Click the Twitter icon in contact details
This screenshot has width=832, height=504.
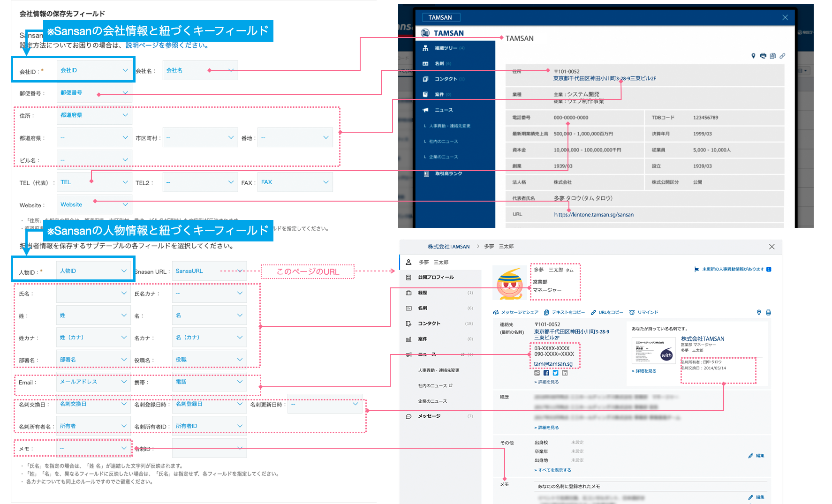pyautogui.click(x=555, y=373)
